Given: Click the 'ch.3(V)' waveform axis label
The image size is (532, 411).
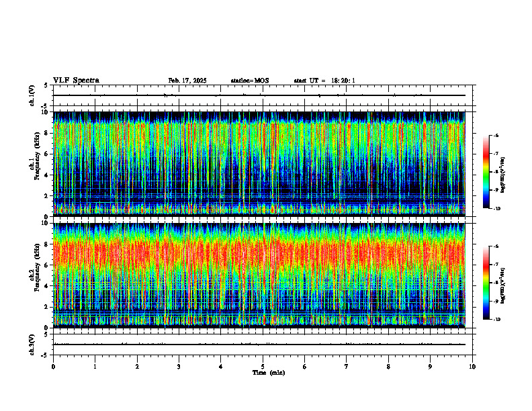Looking at the screenshot, I should click(x=32, y=345).
